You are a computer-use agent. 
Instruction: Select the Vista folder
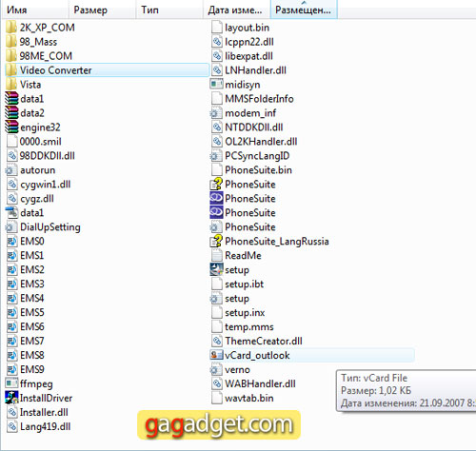point(24,85)
